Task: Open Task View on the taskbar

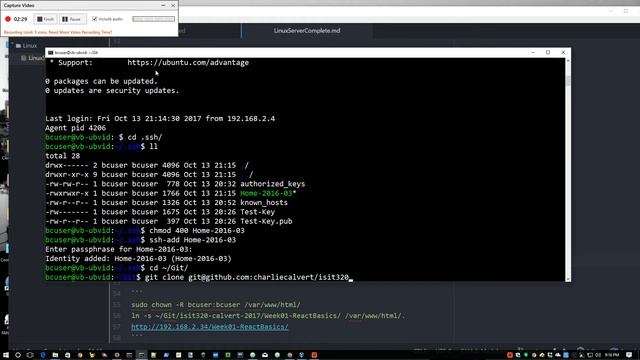Action: 30,355
